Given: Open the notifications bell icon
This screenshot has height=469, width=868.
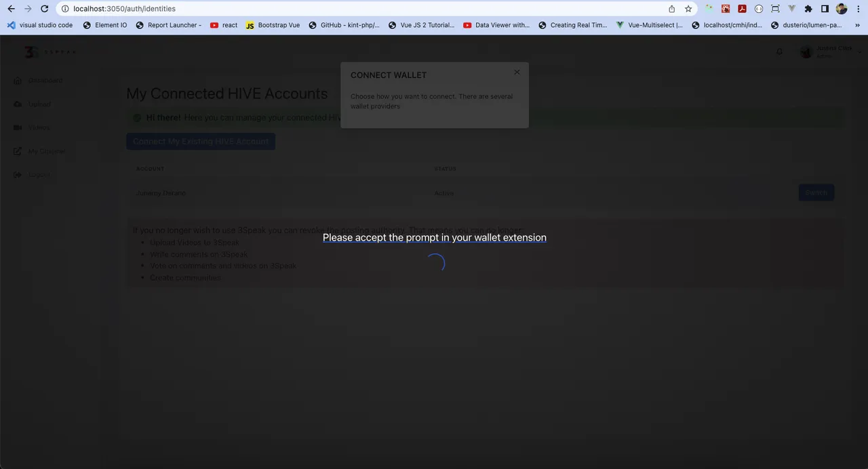Looking at the screenshot, I should [779, 52].
